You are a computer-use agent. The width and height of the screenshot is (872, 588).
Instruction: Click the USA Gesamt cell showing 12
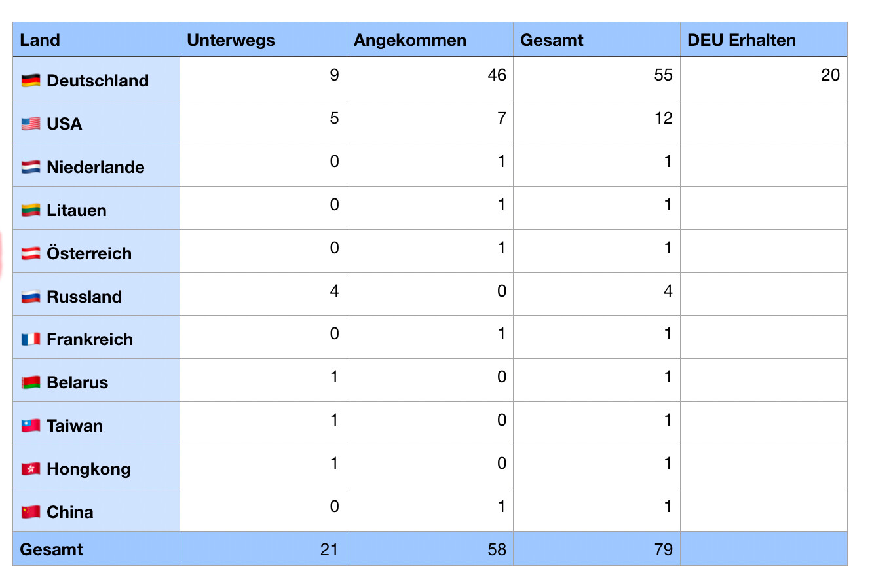pyautogui.click(x=596, y=121)
